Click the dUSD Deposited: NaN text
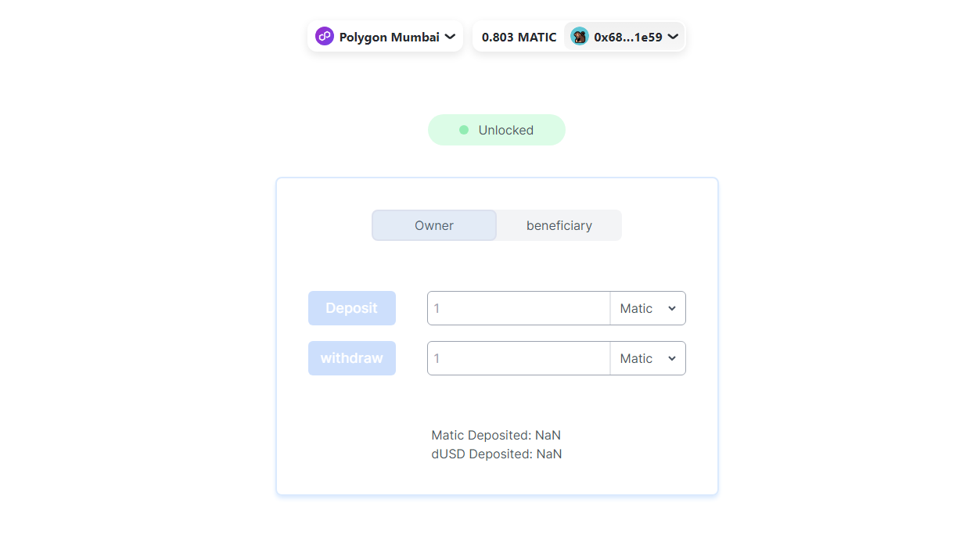 [496, 454]
